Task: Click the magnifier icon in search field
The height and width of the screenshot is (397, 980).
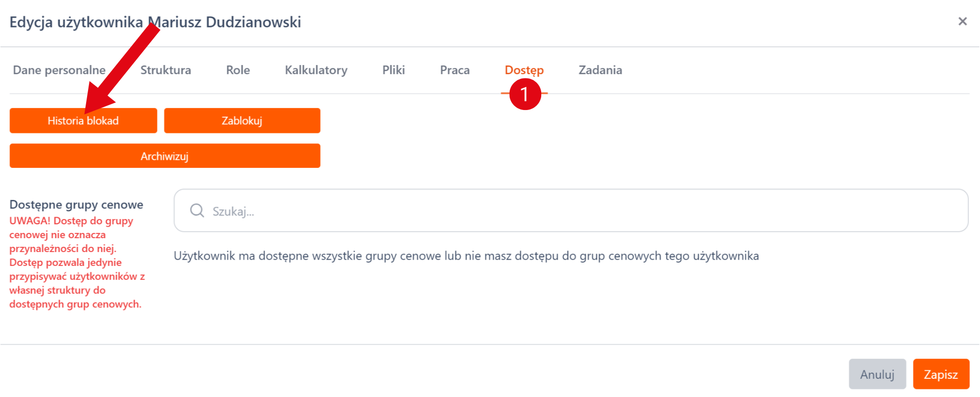Action: [197, 210]
